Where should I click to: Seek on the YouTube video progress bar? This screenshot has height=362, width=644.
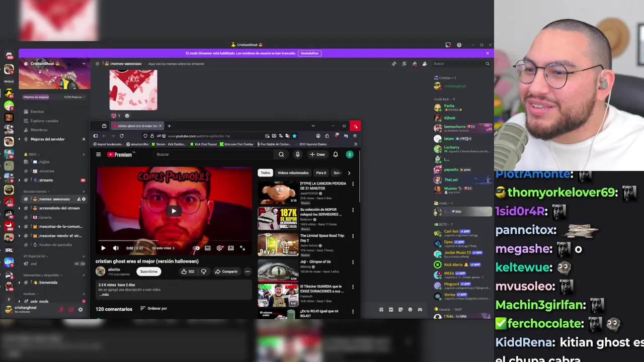[174, 241]
